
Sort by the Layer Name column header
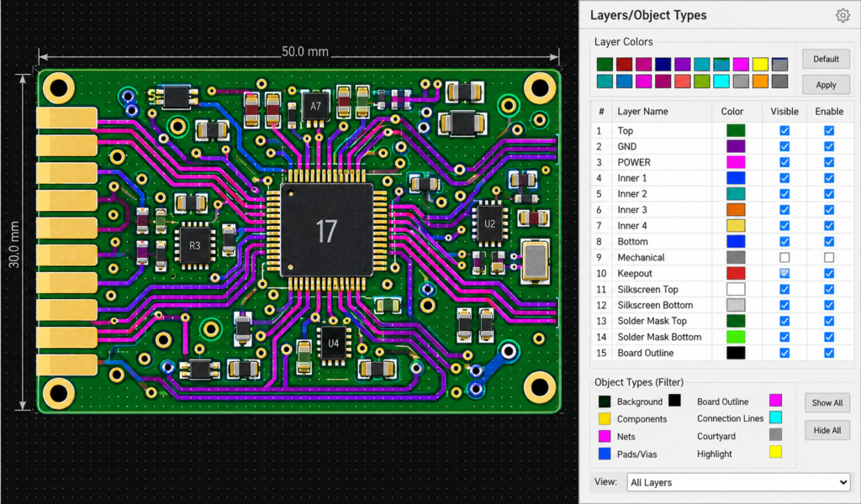pos(642,112)
